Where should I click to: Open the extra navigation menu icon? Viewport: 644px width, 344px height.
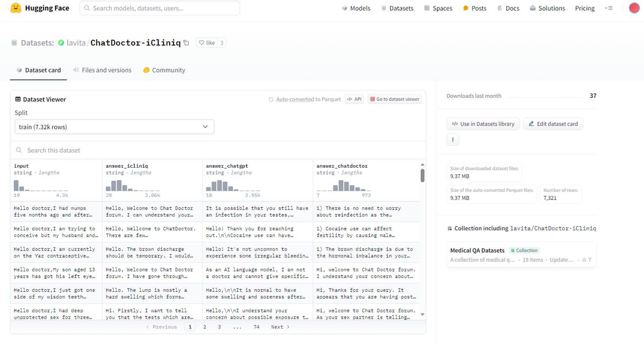pyautogui.click(x=609, y=8)
